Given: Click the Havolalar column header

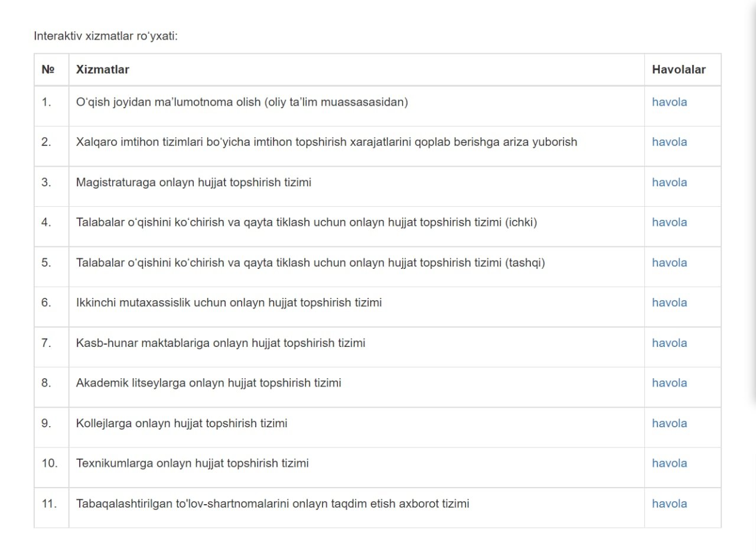Looking at the screenshot, I should click(x=679, y=69).
